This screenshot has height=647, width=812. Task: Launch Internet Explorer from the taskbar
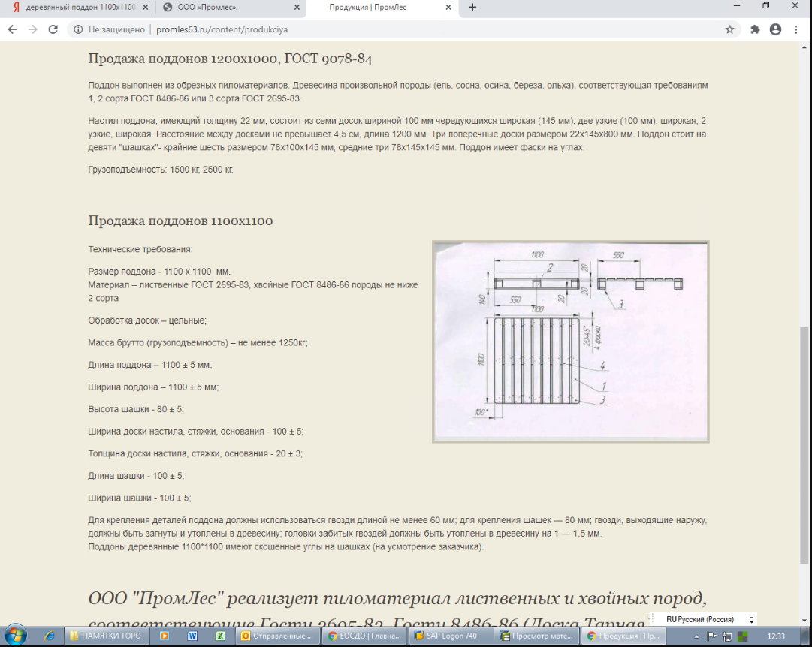point(49,636)
